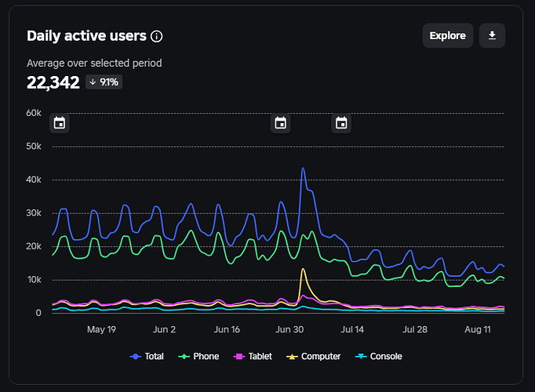Click the blue Total line peak

[x=303, y=169]
